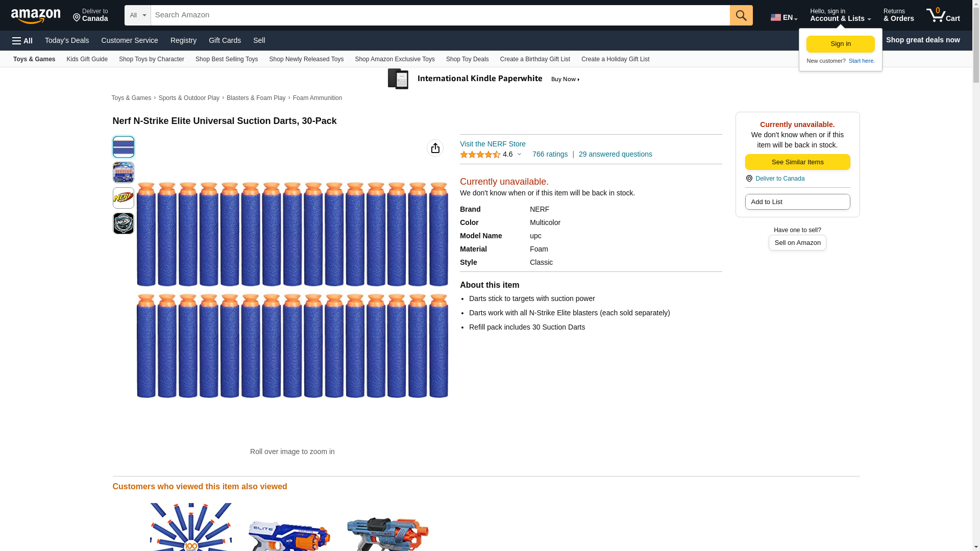Open Today's Deals in navigation bar
The height and width of the screenshot is (551, 980).
tap(67, 40)
